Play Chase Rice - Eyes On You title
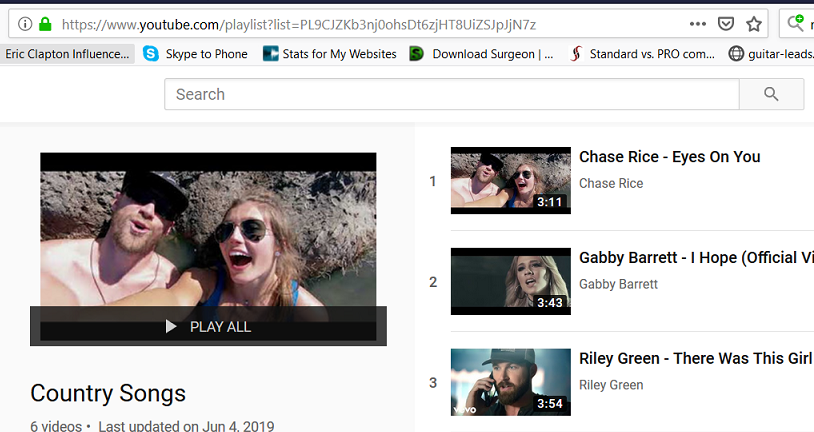This screenshot has height=432, width=814. coord(670,157)
